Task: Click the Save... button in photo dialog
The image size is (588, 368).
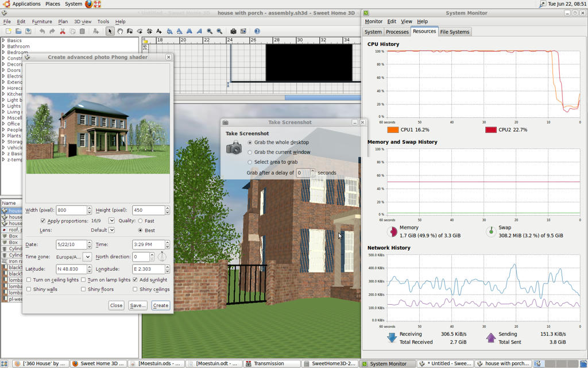Action: coord(138,305)
